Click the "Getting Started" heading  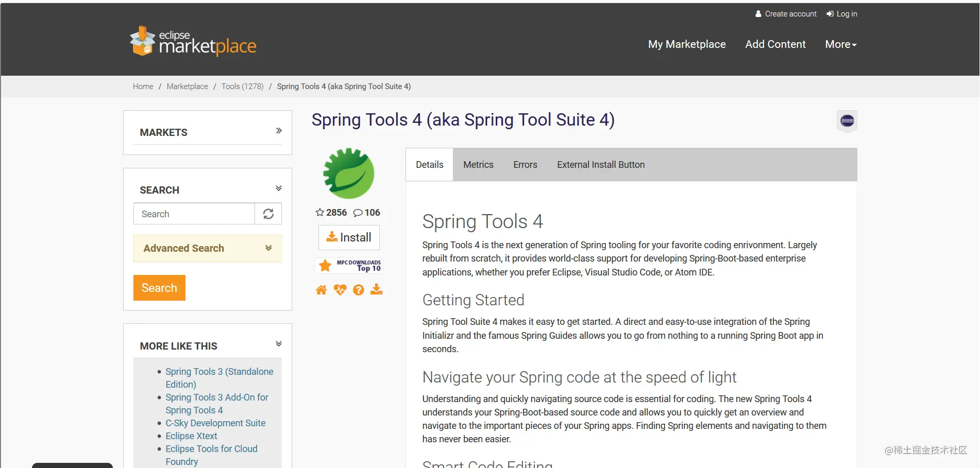(474, 300)
